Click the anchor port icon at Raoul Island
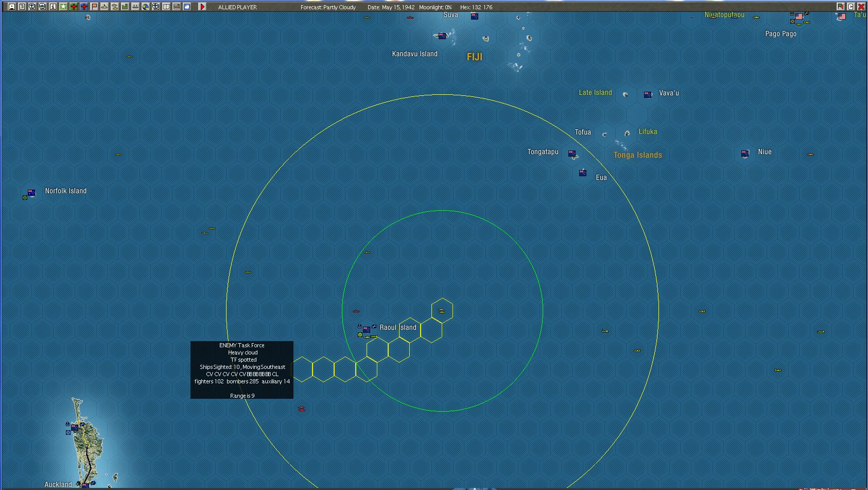868x490 pixels. [x=359, y=326]
